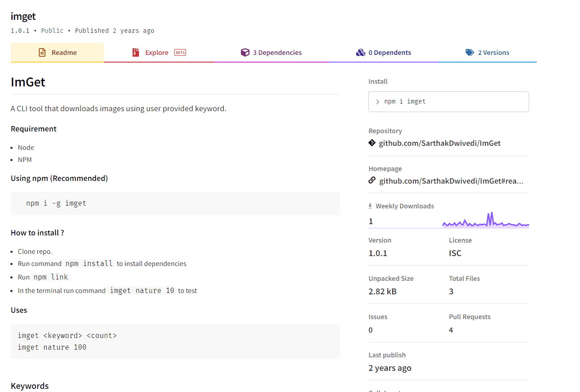Click the weekly downloads arrow icon
The width and height of the screenshot is (580, 392).
point(370,206)
